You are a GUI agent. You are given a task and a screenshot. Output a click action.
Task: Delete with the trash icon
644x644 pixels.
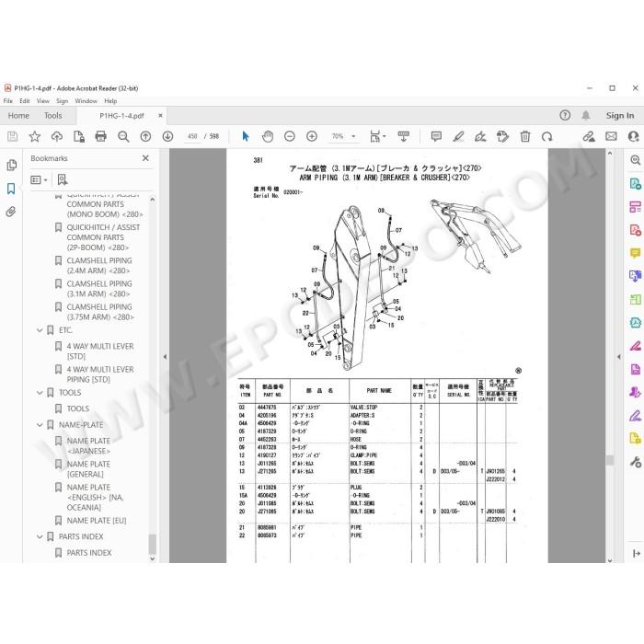[x=525, y=136]
